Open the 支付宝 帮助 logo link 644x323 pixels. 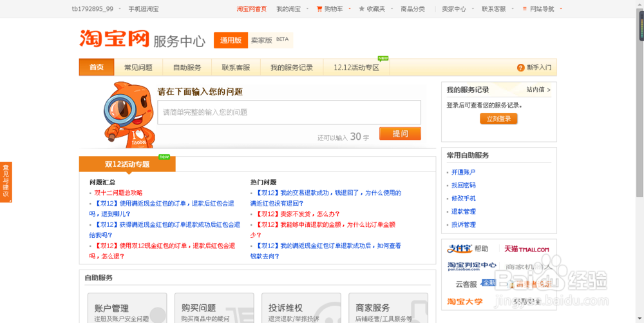pyautogui.click(x=468, y=249)
